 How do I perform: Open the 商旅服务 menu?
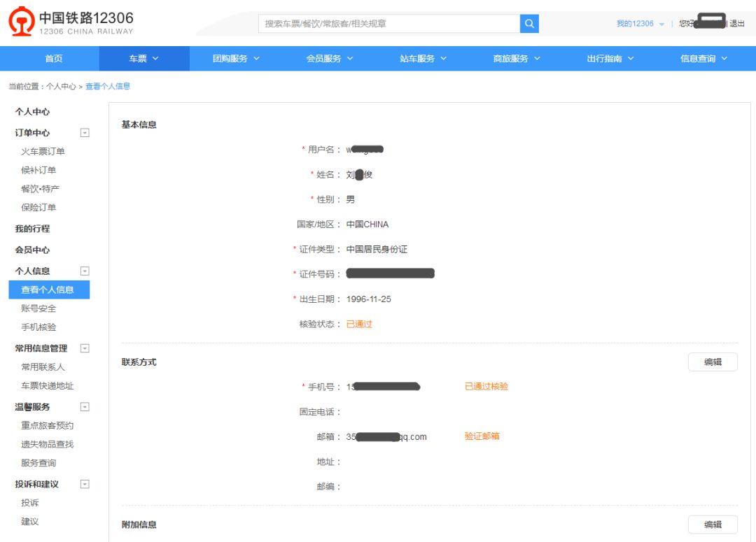pyautogui.click(x=517, y=58)
